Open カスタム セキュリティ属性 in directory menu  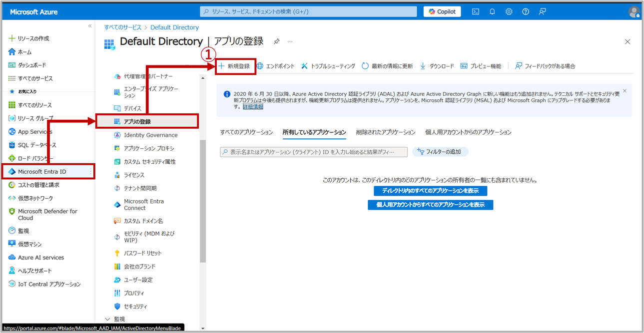[x=144, y=162]
